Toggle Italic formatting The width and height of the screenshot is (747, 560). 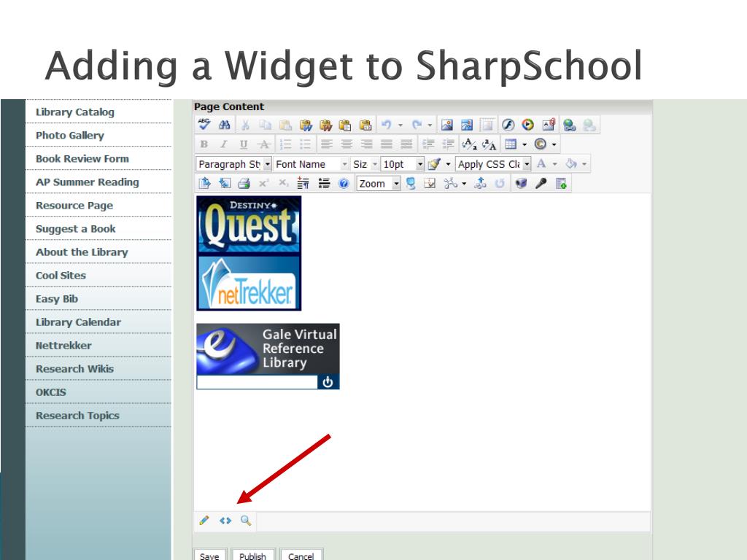pos(223,144)
